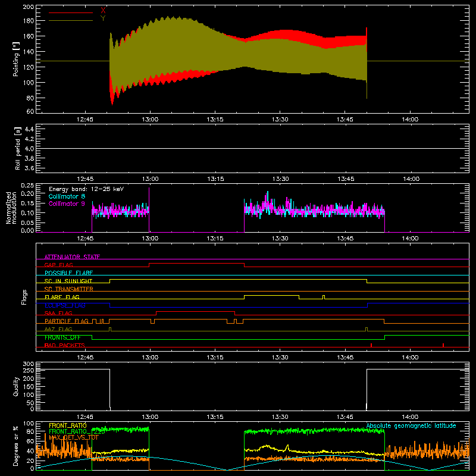Viewport: 476px width, 476px height.
Task: Click 'Energy band: 12-25 keV' text
Action: (86, 189)
